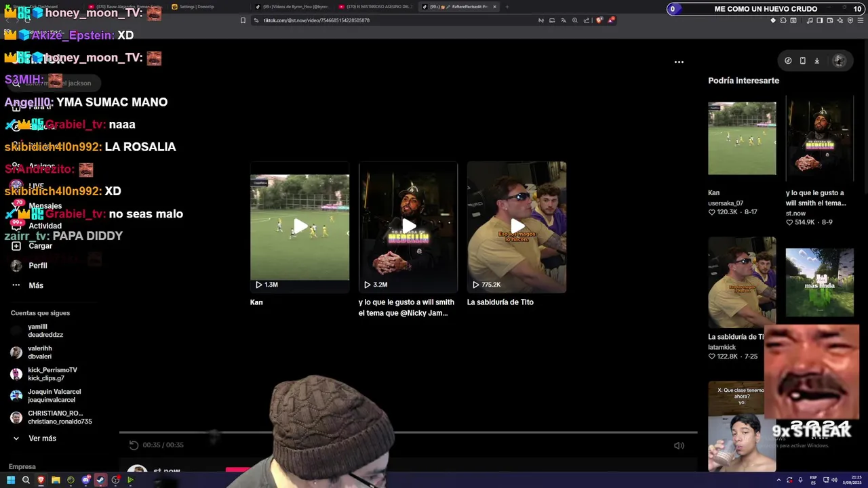
Task: Mute the video with the speaker icon
Action: pyautogui.click(x=679, y=445)
